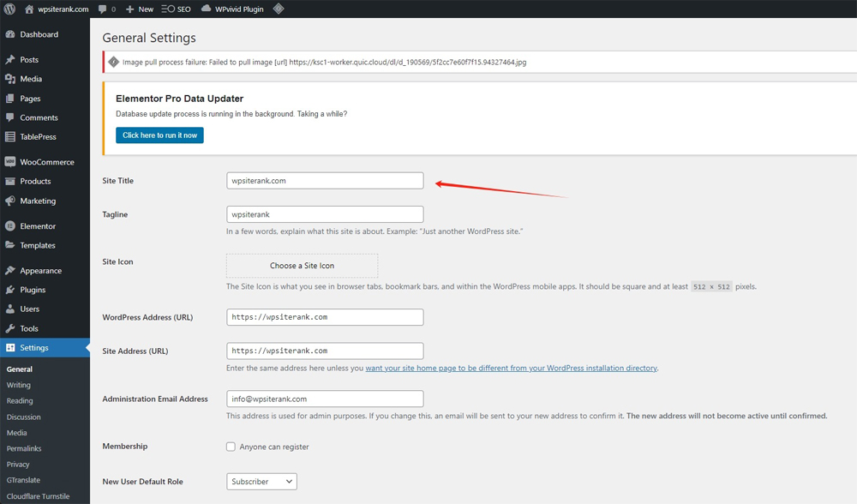Click the Choose a Site Icon button
Viewport: 857px width, 504px height.
(303, 266)
